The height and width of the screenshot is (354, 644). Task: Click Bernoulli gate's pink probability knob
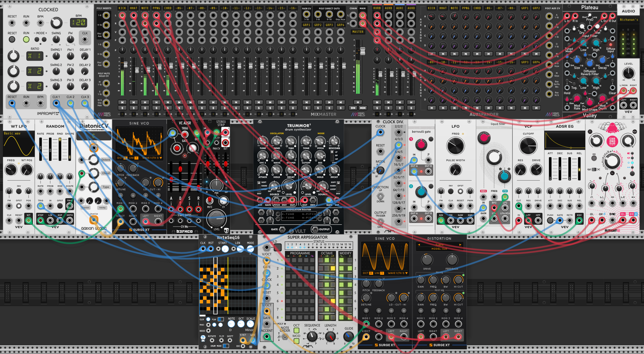[421, 145]
